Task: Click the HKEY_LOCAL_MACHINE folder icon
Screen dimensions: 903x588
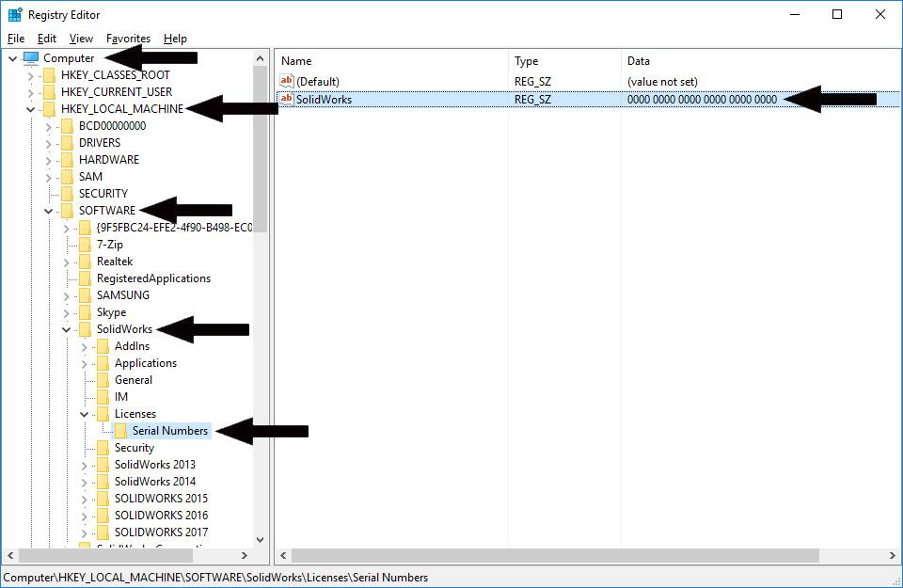Action: tap(50, 109)
